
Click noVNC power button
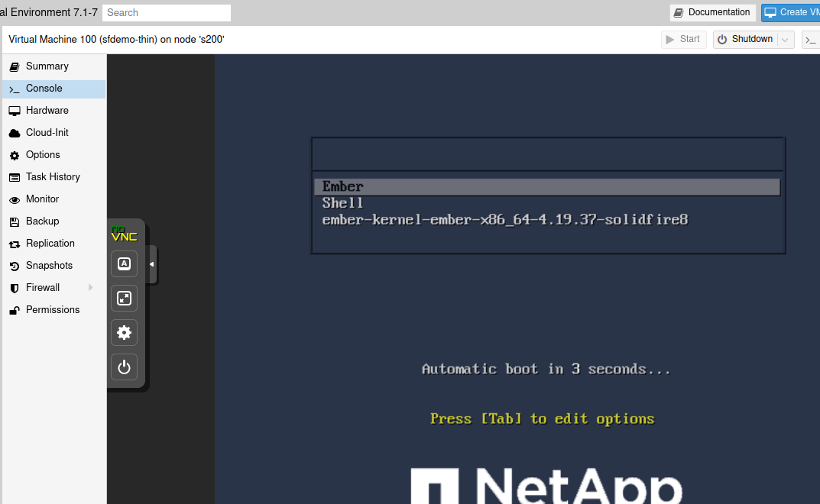coord(124,367)
